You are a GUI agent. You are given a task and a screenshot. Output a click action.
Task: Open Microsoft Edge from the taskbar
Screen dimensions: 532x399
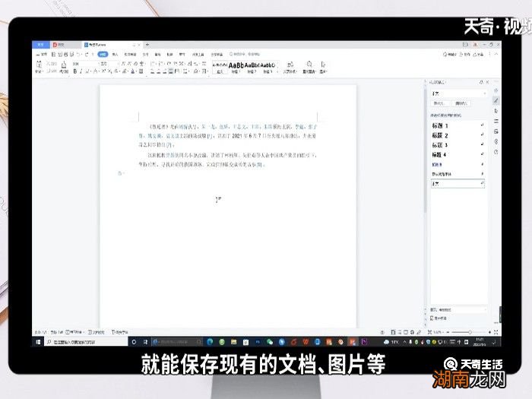pos(210,342)
